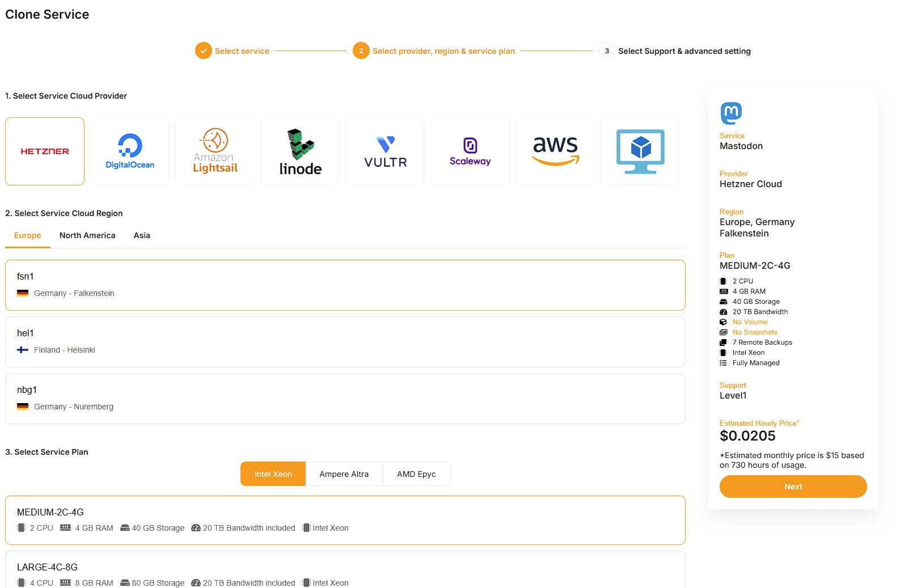900x588 pixels.
Task: Choose the hel1 Finland Helsinki region
Action: (x=345, y=341)
